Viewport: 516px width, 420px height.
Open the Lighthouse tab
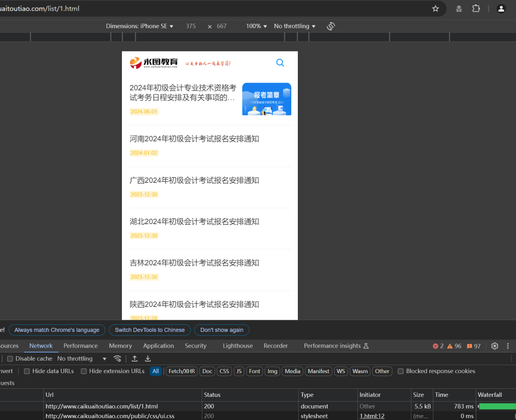(x=238, y=346)
